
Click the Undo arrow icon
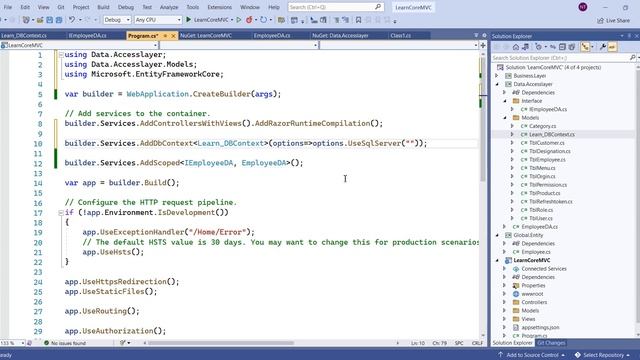72,20
